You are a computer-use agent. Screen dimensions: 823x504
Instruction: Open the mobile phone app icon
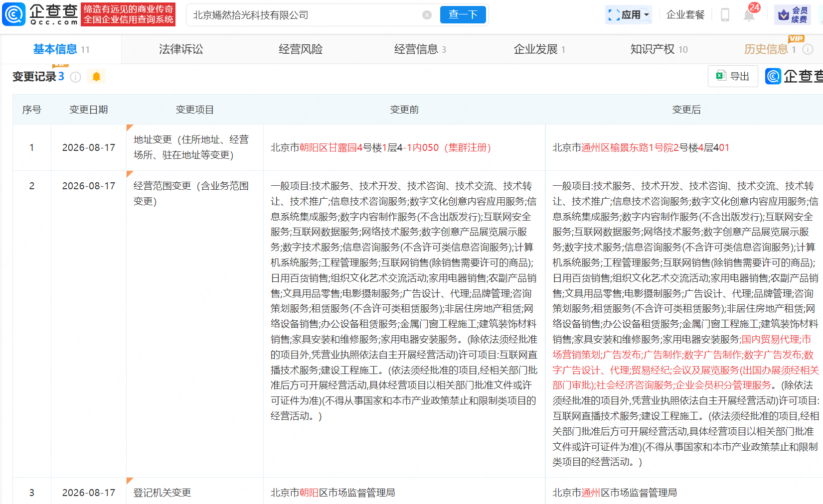pyautogui.click(x=725, y=15)
